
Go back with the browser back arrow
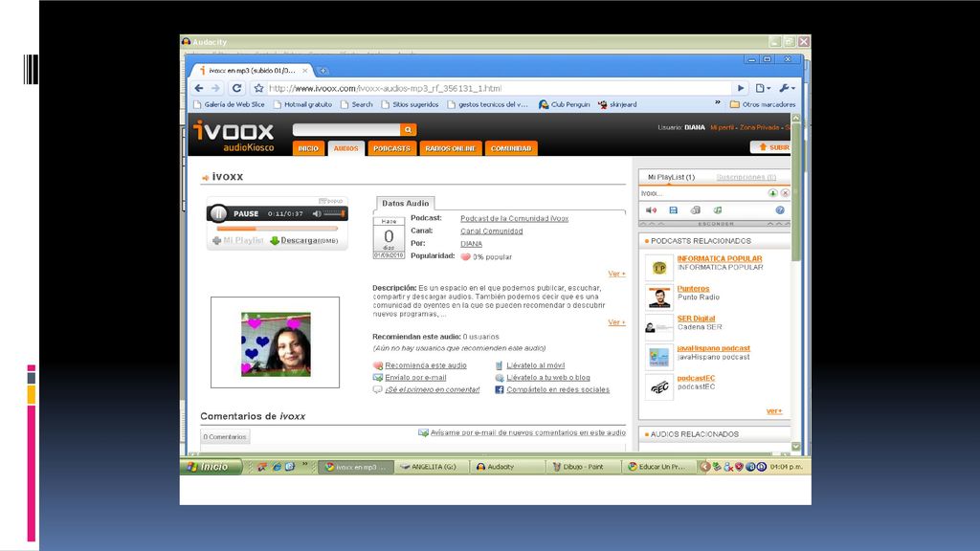199,88
